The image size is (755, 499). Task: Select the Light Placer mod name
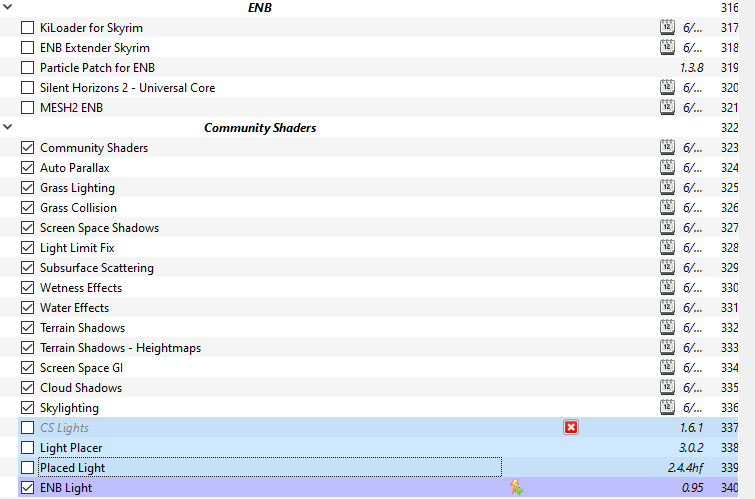point(71,447)
